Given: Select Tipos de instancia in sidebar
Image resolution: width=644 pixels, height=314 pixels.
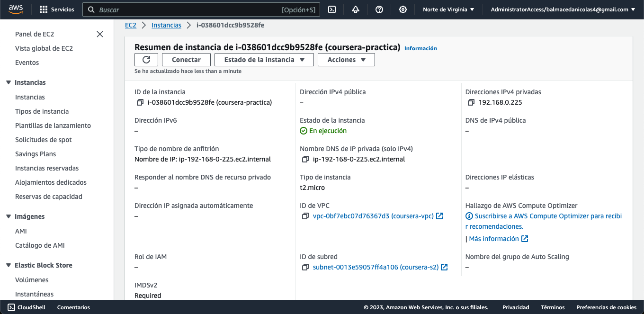Looking at the screenshot, I should point(42,111).
